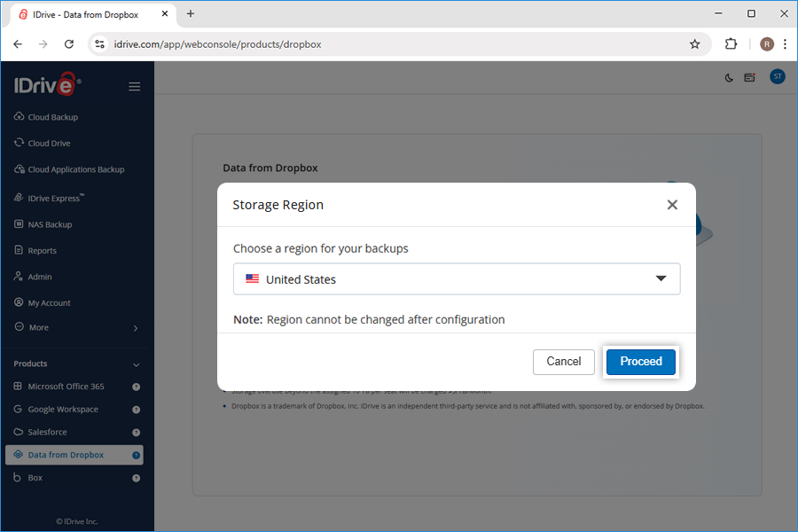Image resolution: width=798 pixels, height=532 pixels.
Task: Click the My Account icon
Action: point(19,302)
